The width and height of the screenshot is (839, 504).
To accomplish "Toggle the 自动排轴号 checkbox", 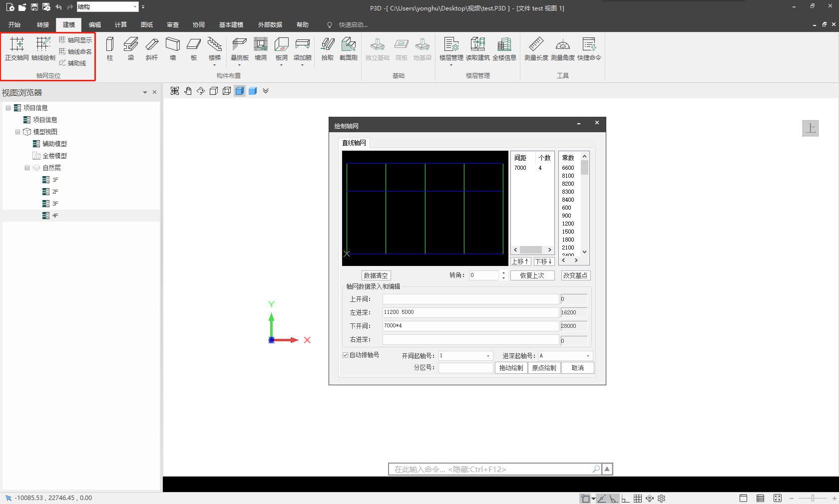I will point(345,355).
